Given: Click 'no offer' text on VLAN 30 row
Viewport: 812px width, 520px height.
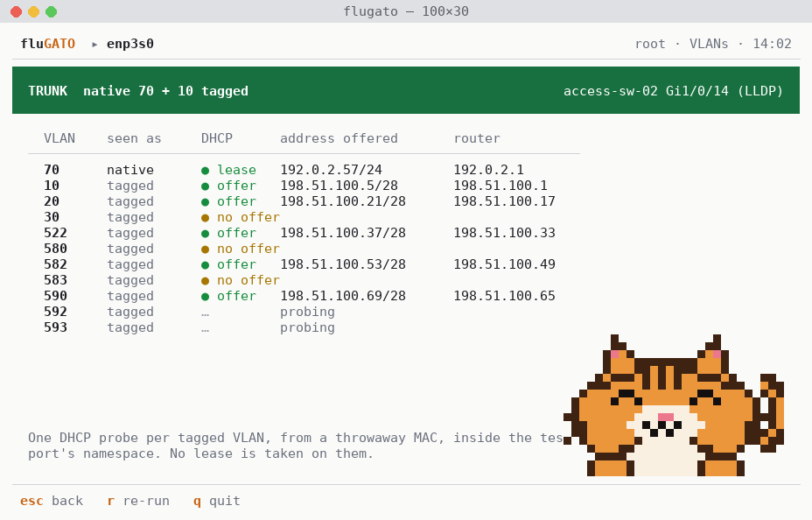Looking at the screenshot, I should 248,217.
